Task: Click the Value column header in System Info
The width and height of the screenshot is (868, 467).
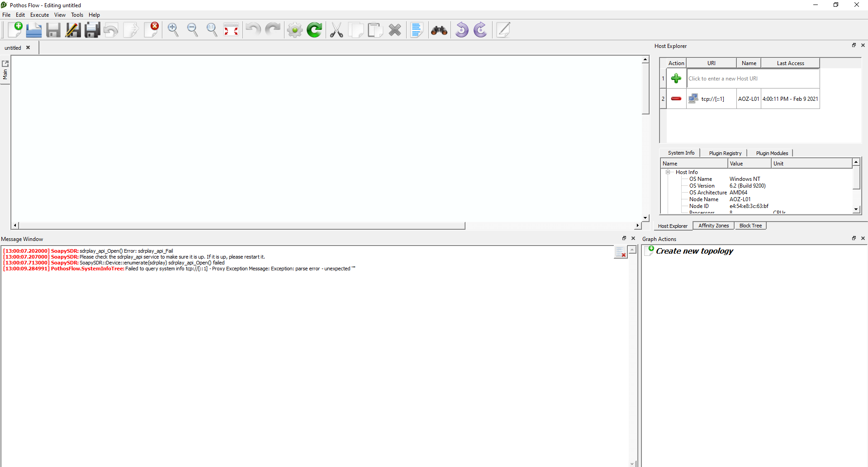Action: tap(749, 164)
